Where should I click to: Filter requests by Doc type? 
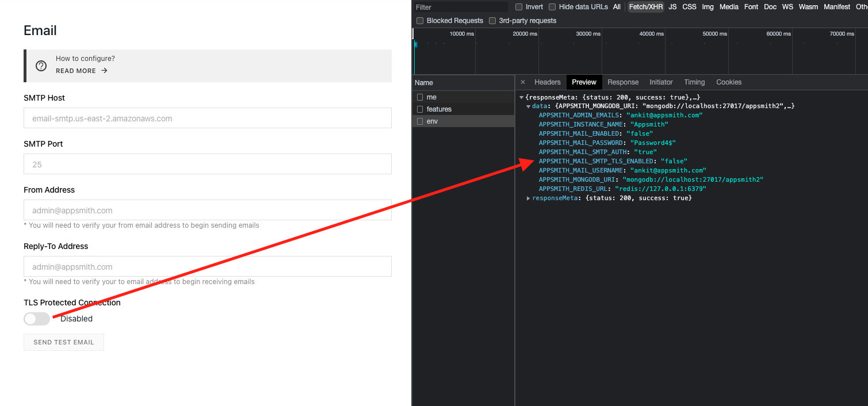(770, 7)
